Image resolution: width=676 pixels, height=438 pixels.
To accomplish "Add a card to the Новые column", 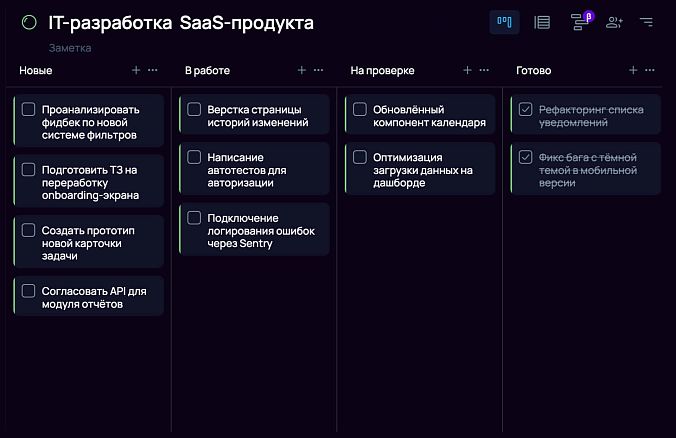I will (x=136, y=71).
